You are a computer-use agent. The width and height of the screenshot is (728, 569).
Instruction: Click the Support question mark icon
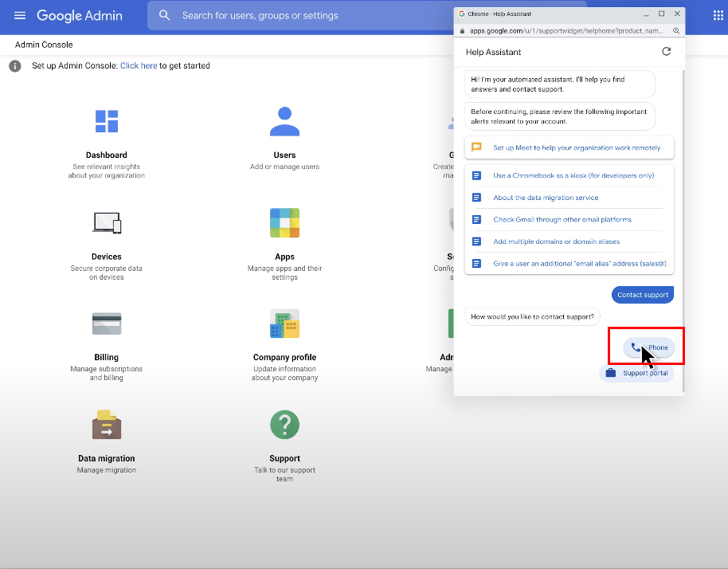pyautogui.click(x=284, y=425)
